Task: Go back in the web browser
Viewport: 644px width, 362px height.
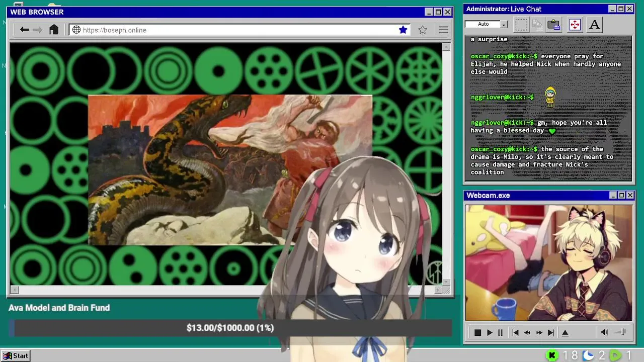Action: 24,30
